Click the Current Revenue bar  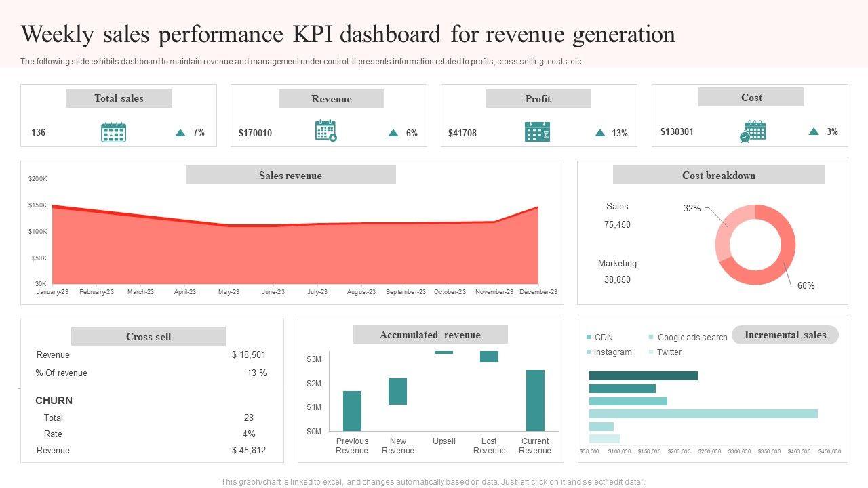point(535,401)
